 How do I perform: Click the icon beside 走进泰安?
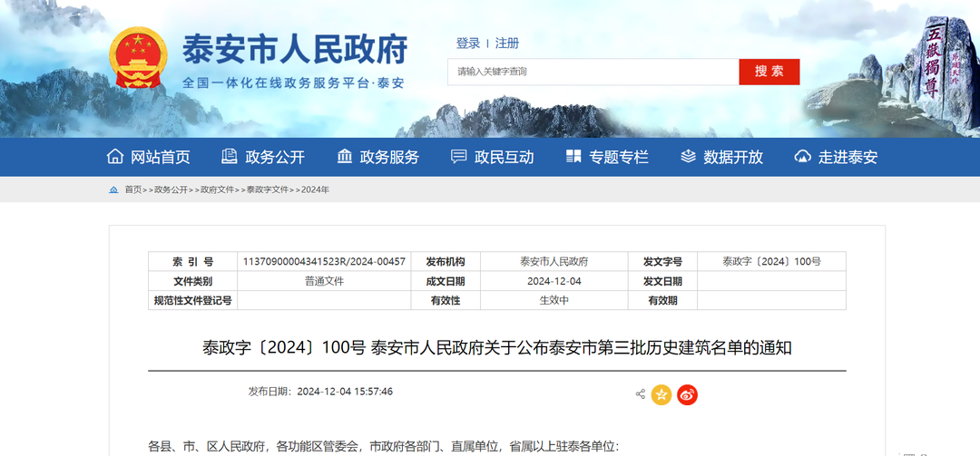[x=802, y=157]
